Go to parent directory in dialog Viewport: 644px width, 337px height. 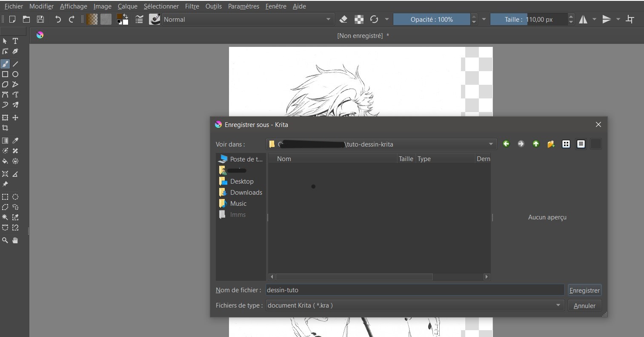pos(536,144)
